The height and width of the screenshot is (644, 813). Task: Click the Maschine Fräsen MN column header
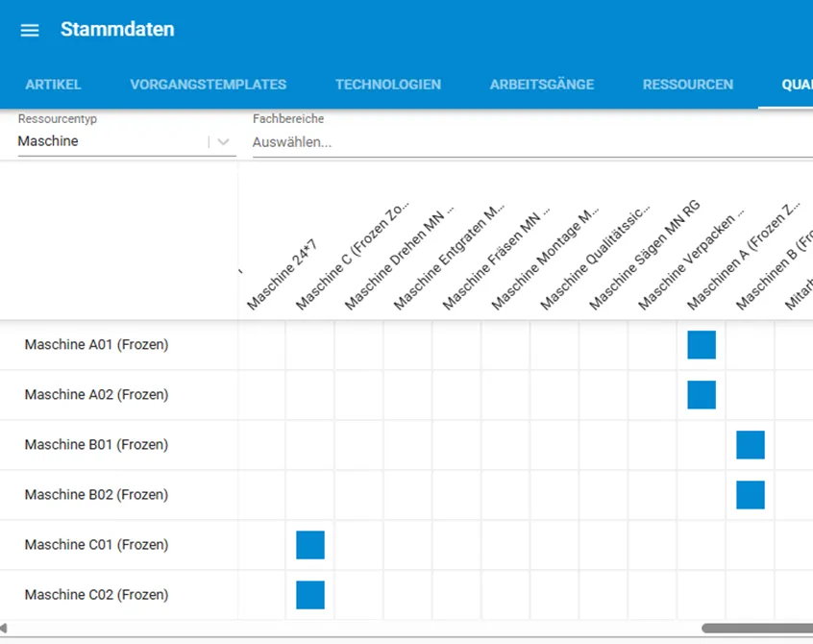click(496, 259)
